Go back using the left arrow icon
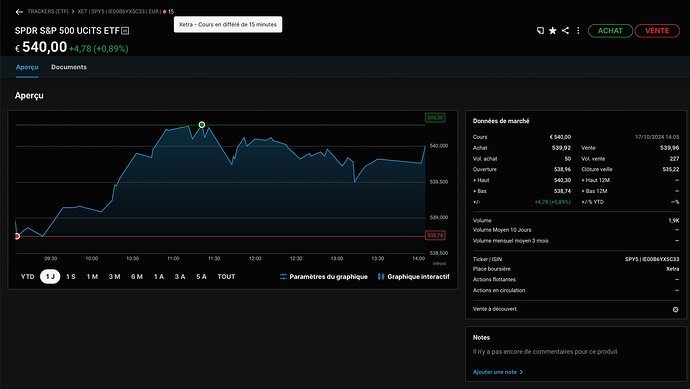The height and width of the screenshot is (389, 690). tap(19, 12)
